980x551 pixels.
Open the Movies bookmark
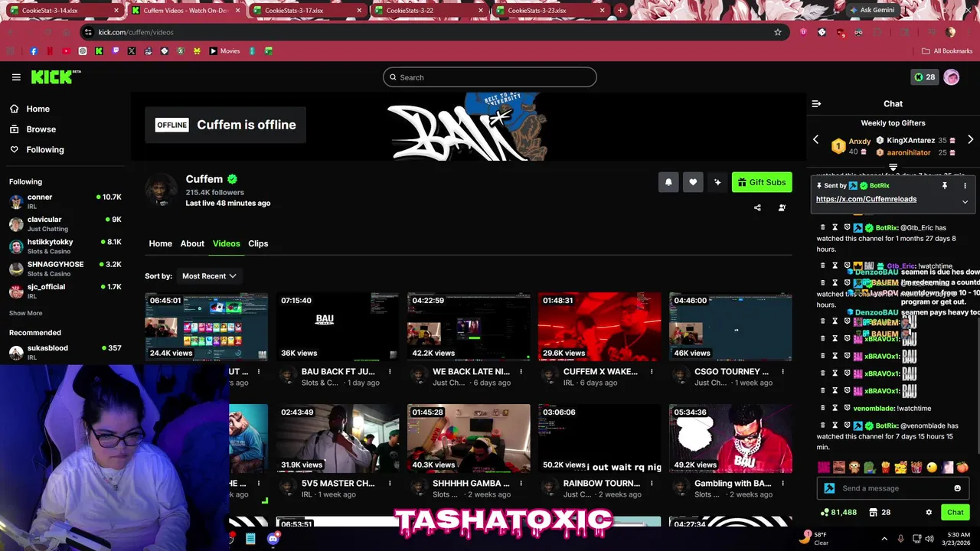pyautogui.click(x=224, y=51)
